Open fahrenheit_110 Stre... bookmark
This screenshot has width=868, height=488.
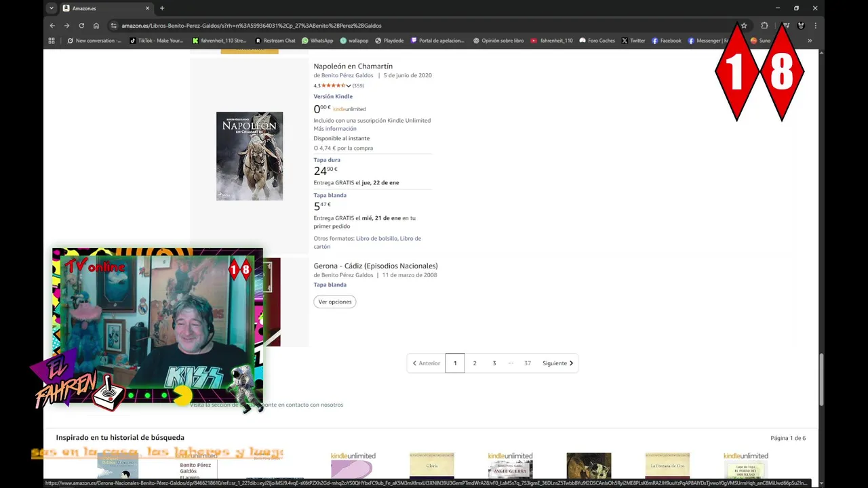219,41
